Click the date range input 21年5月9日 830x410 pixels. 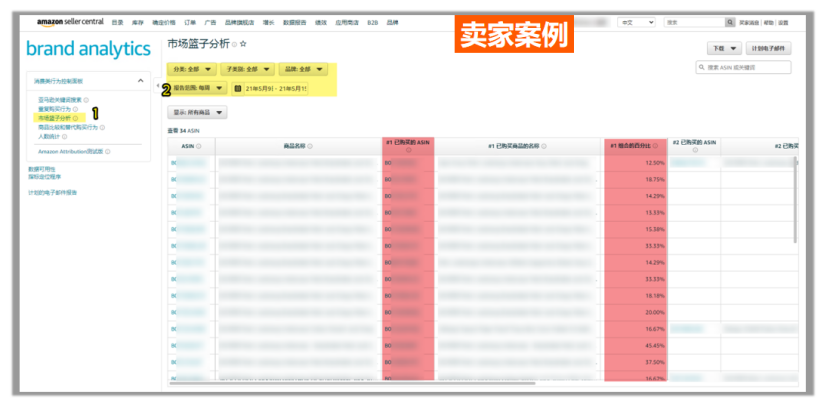click(276, 88)
